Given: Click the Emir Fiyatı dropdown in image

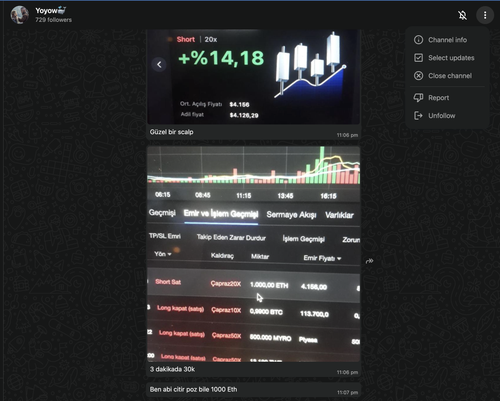Looking at the screenshot, I should pos(322,258).
